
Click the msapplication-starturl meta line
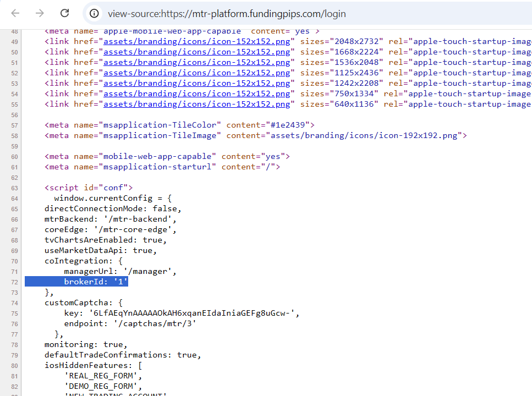tap(162, 167)
